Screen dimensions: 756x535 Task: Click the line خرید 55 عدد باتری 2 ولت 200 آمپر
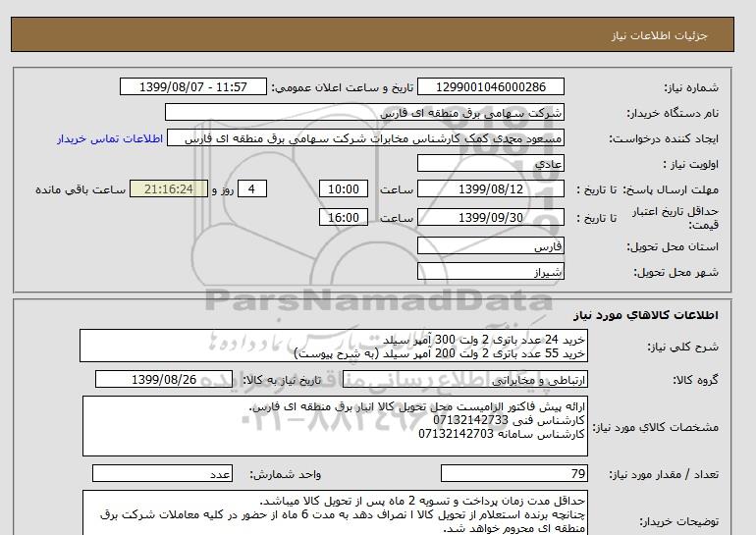tap(440, 353)
